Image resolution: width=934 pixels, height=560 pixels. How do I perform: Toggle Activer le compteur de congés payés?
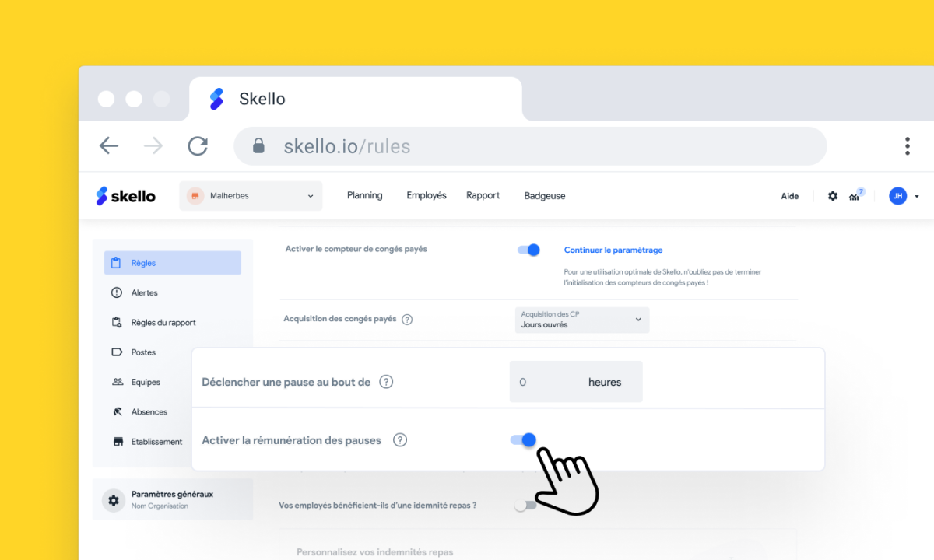pyautogui.click(x=528, y=250)
